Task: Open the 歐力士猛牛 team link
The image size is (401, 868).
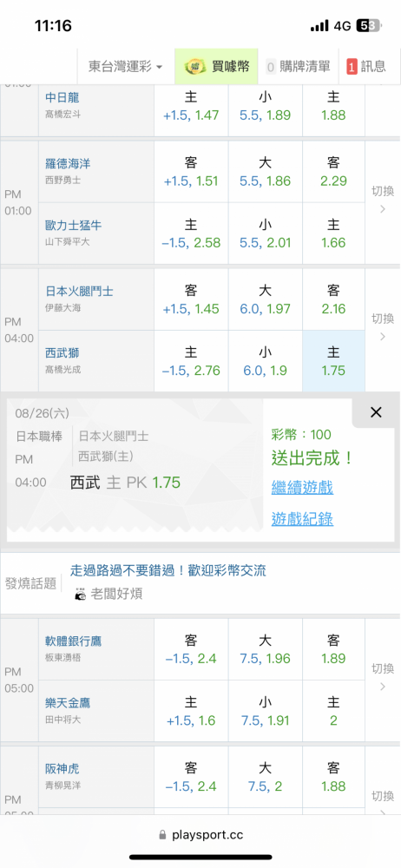Action: (x=74, y=226)
